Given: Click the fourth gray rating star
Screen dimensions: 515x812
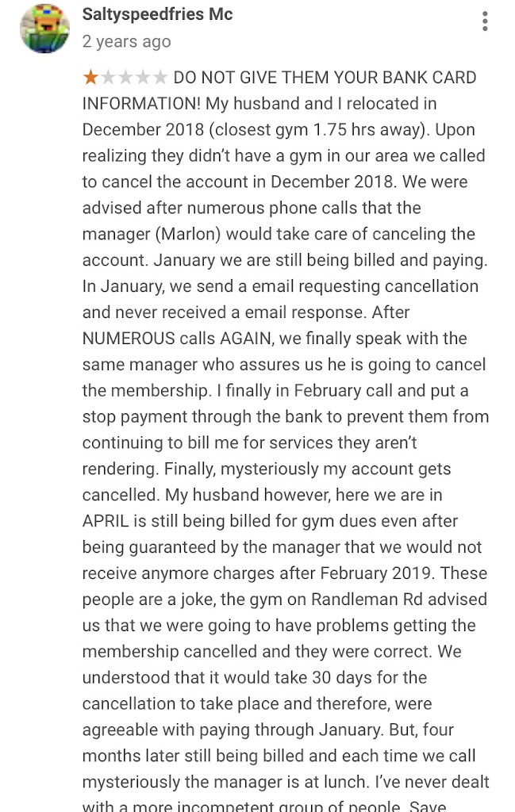Looking at the screenshot, I should pyautogui.click(x=143, y=78).
